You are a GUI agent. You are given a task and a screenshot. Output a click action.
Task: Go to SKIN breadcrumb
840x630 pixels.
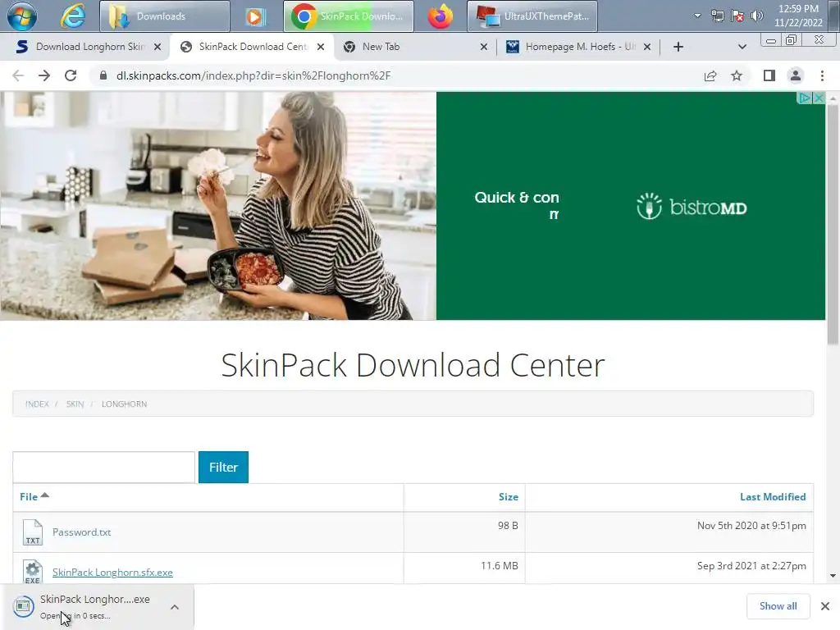coord(75,404)
